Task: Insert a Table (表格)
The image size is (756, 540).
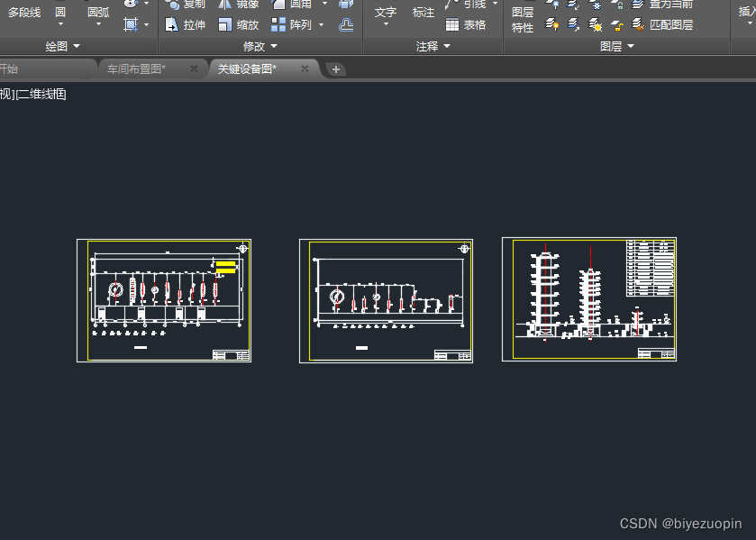Action: click(465, 24)
